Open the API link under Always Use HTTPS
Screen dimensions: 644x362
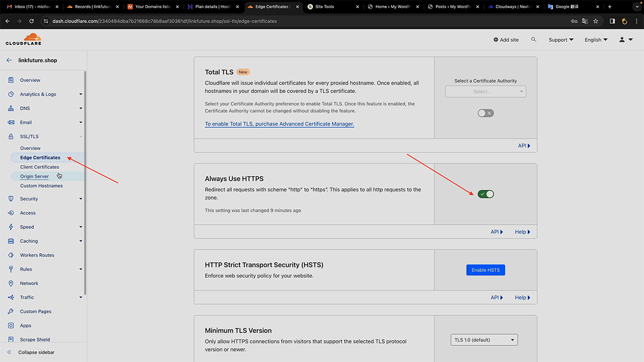click(x=497, y=232)
